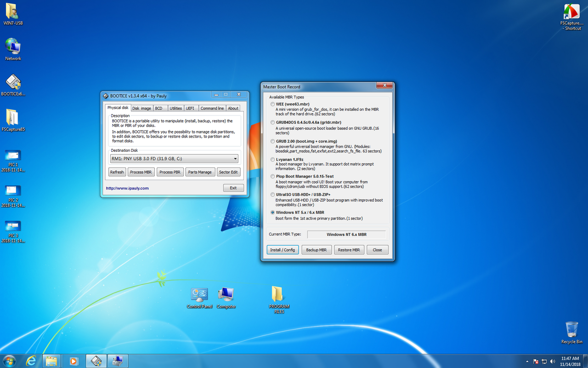Choose the Lvyanan 1JF9z option
The image size is (588, 368).
pos(273,159)
